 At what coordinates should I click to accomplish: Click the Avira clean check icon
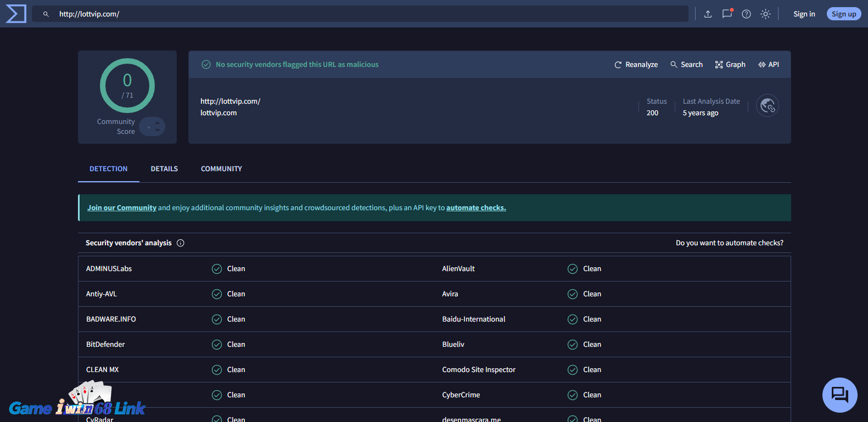pyautogui.click(x=573, y=294)
